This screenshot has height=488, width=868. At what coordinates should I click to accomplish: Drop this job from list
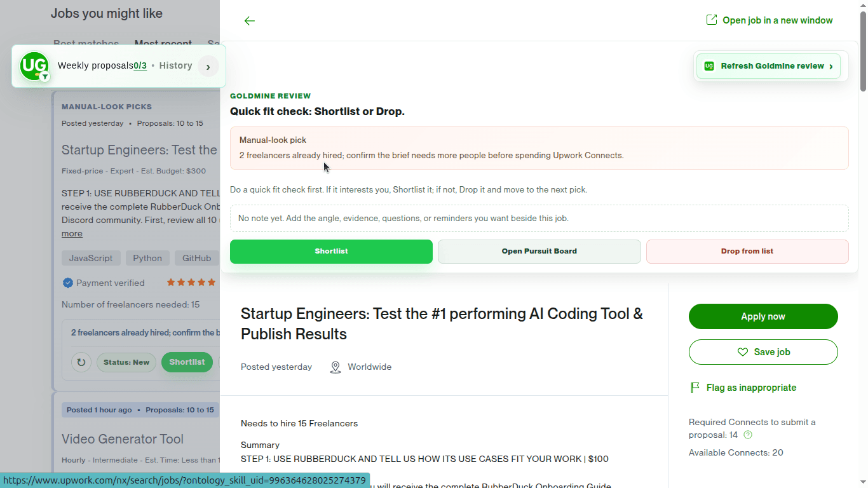coord(747,251)
